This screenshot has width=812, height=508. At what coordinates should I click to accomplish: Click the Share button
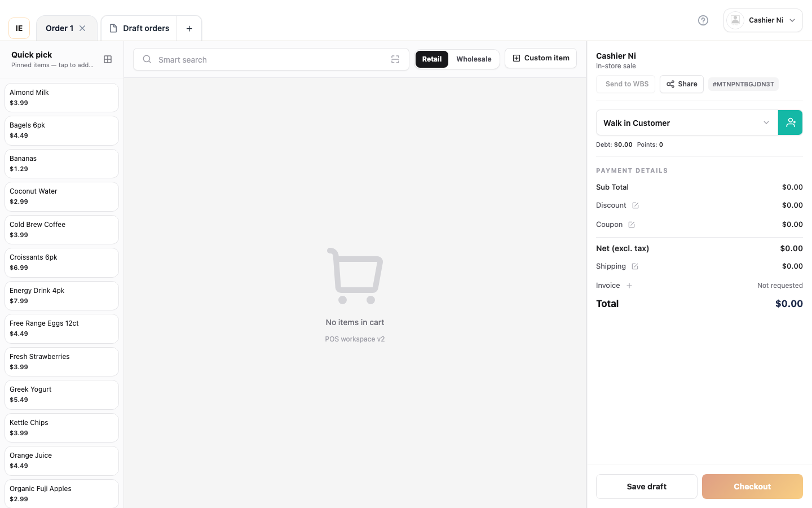point(682,84)
